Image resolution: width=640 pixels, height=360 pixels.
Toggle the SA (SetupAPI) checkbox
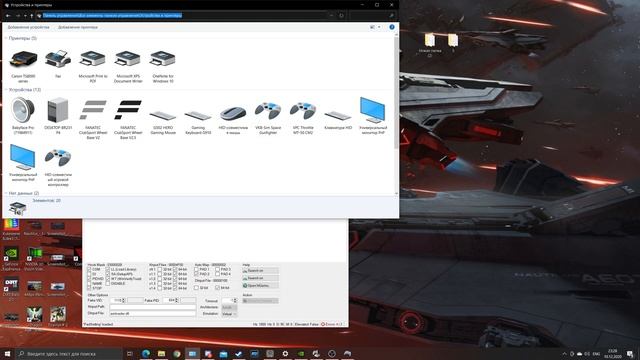coord(108,274)
